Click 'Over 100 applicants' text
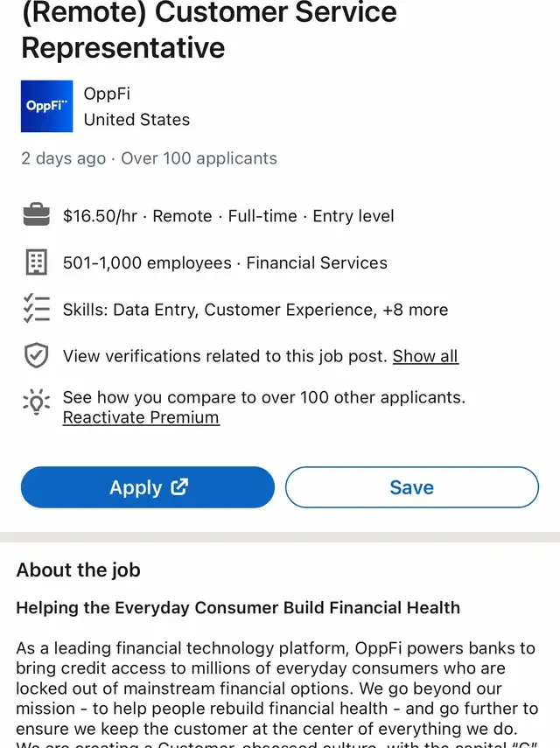Image resolution: width=560 pixels, height=748 pixels. (199, 158)
